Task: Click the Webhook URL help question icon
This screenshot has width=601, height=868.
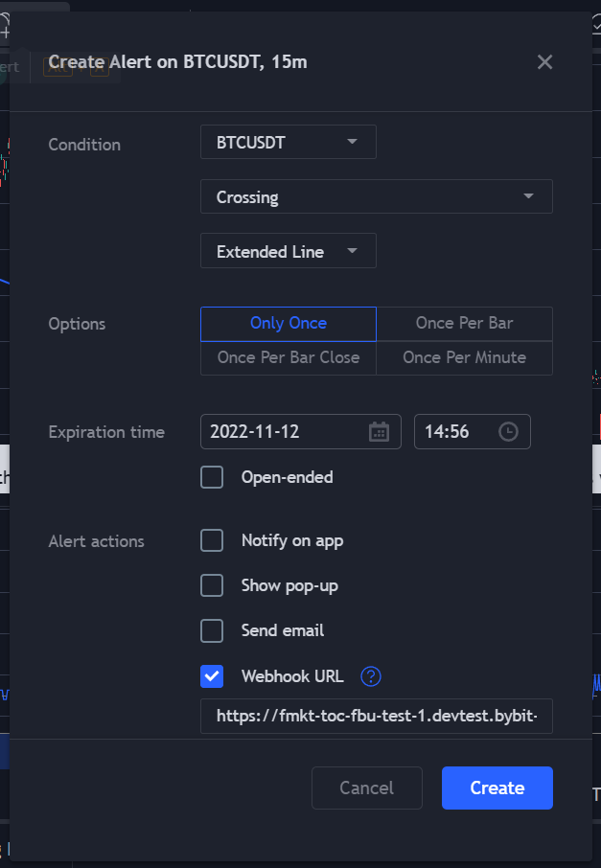Action: [x=371, y=676]
